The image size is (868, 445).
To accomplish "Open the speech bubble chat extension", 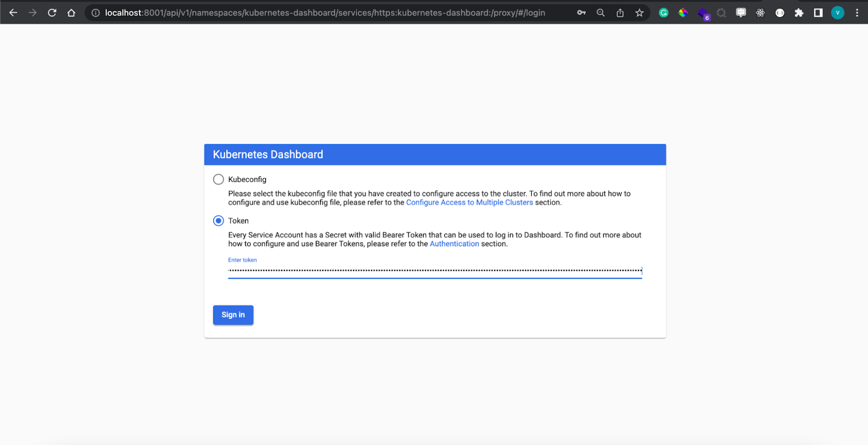I will 741,12.
